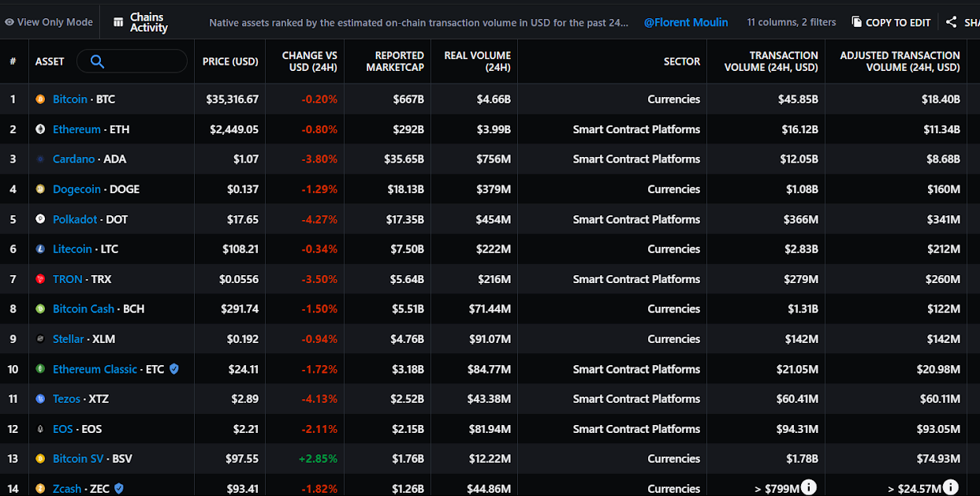
Task: Click the Tezos coin logo icon
Action: click(40, 399)
